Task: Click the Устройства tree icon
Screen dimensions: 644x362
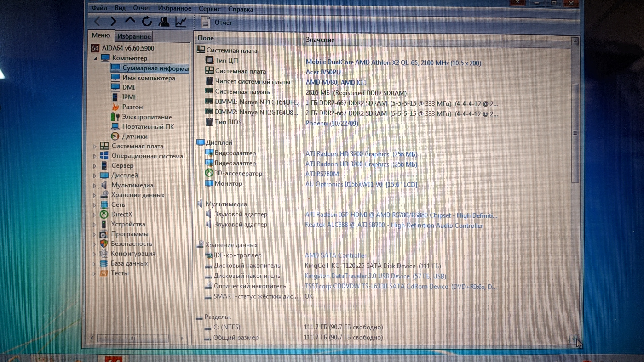Action: point(104,224)
